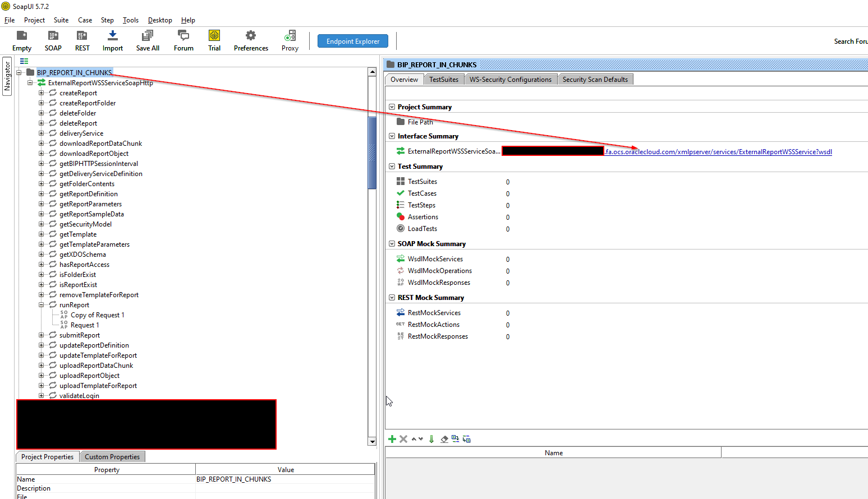Screen dimensions: 868x499
Task: Open File menu
Action: (10, 20)
